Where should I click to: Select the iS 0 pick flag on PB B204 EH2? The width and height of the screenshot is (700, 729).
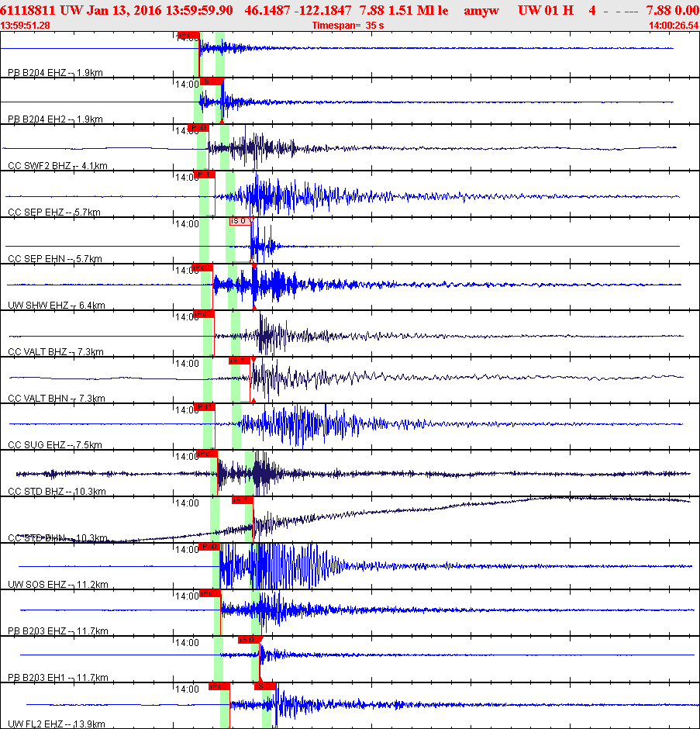[x=211, y=81]
